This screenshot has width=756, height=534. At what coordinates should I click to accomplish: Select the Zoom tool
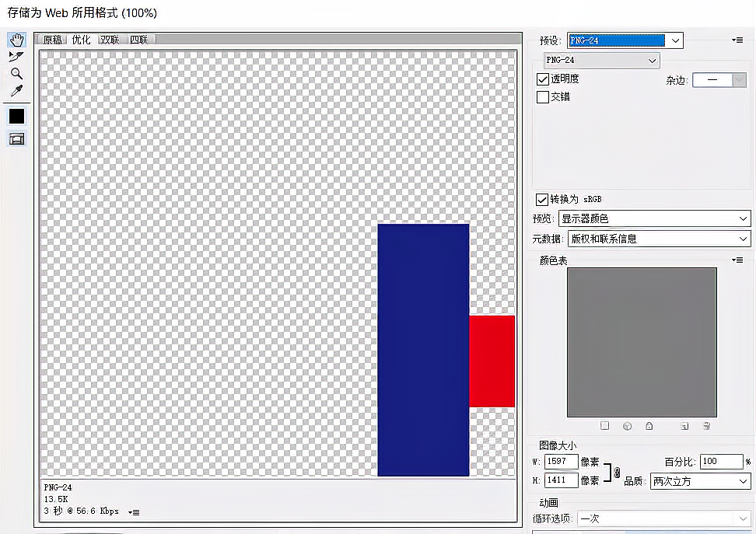[16, 73]
